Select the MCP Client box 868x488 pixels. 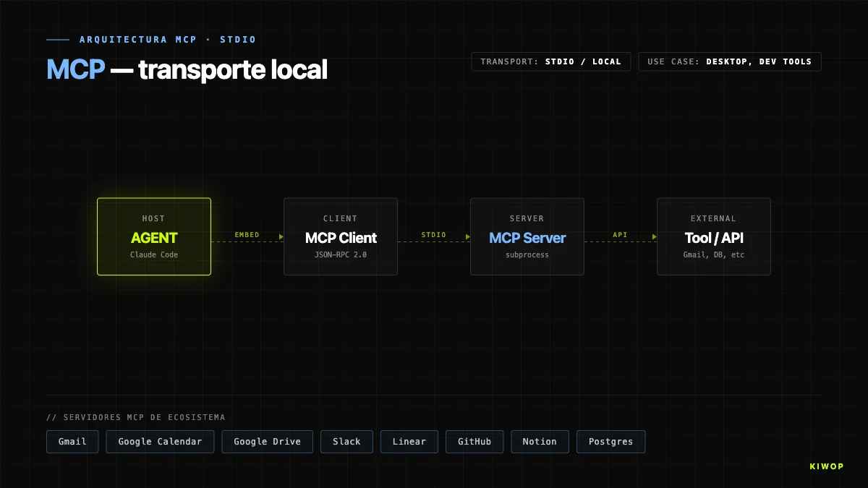click(341, 236)
